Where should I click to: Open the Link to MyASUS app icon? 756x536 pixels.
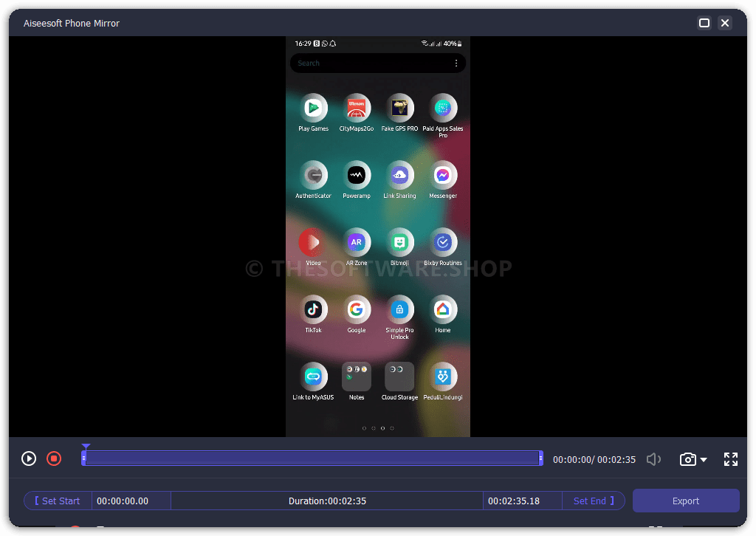313,377
